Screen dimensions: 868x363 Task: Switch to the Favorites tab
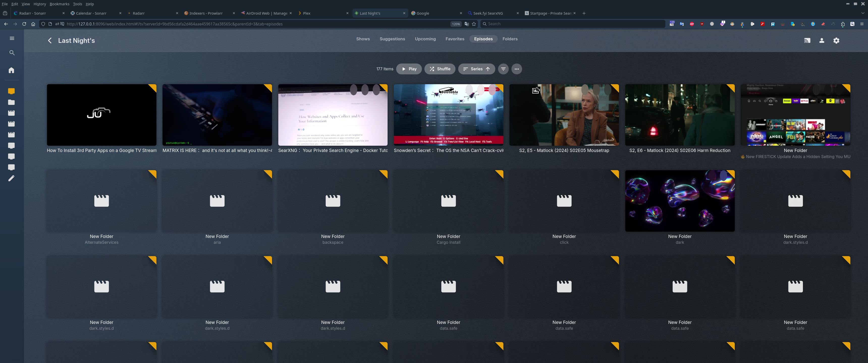click(454, 39)
